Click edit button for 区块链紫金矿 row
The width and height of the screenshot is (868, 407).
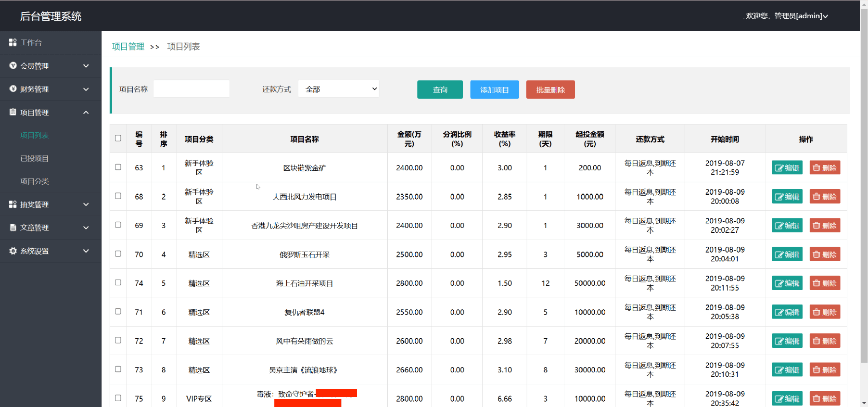(x=787, y=168)
